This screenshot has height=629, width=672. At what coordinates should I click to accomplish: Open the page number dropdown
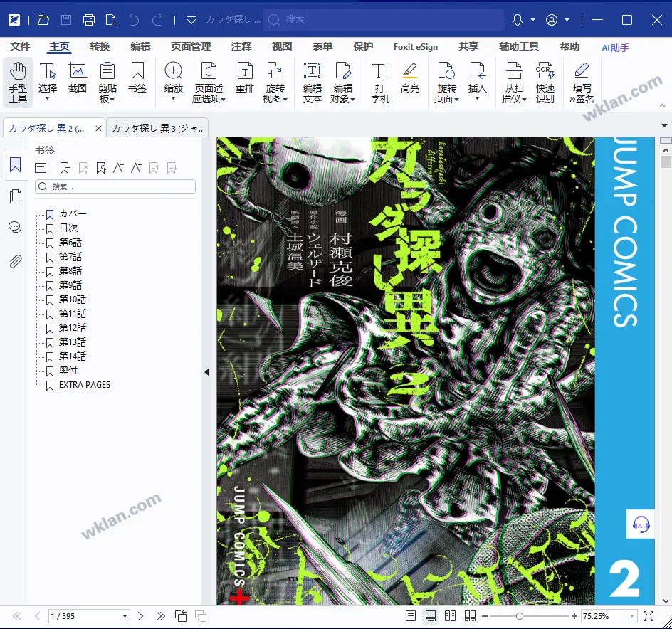click(x=125, y=616)
